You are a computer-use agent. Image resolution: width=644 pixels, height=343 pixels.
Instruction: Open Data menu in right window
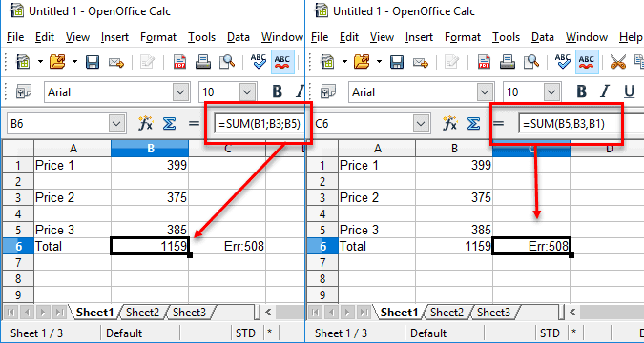(542, 37)
